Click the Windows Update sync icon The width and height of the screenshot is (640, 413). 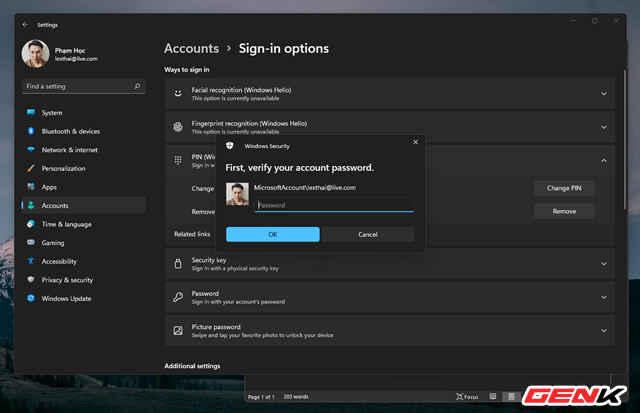click(31, 298)
